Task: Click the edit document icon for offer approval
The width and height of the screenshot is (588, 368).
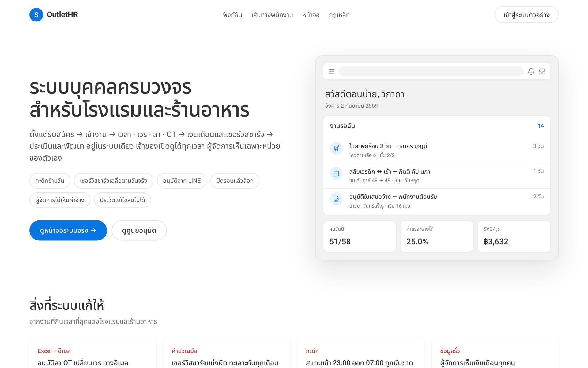Action: [336, 199]
